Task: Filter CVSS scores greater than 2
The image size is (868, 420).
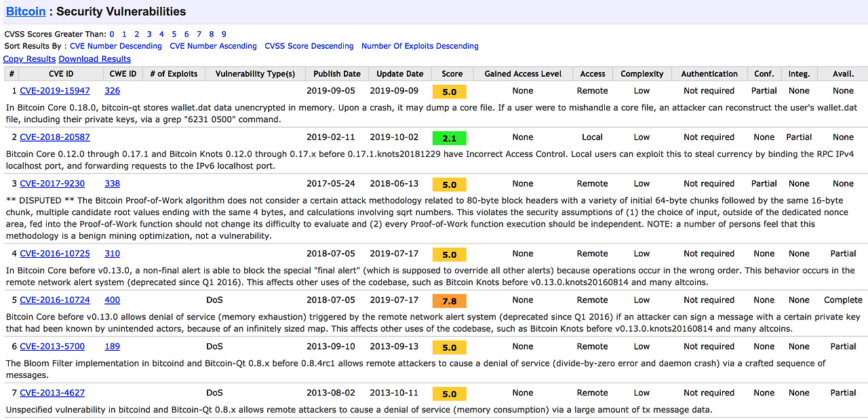Action: coord(137,34)
